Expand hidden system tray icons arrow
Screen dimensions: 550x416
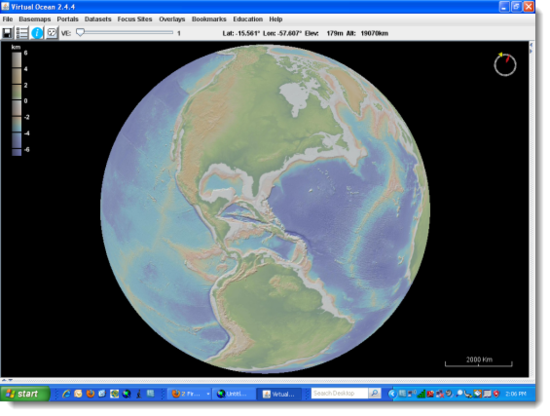click(392, 394)
